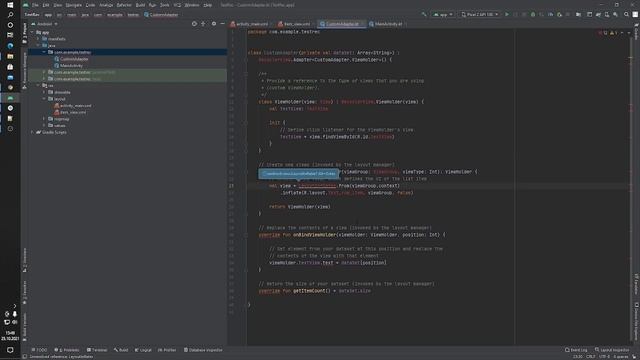Open File Explorer from the taskbar

coord(10,56)
